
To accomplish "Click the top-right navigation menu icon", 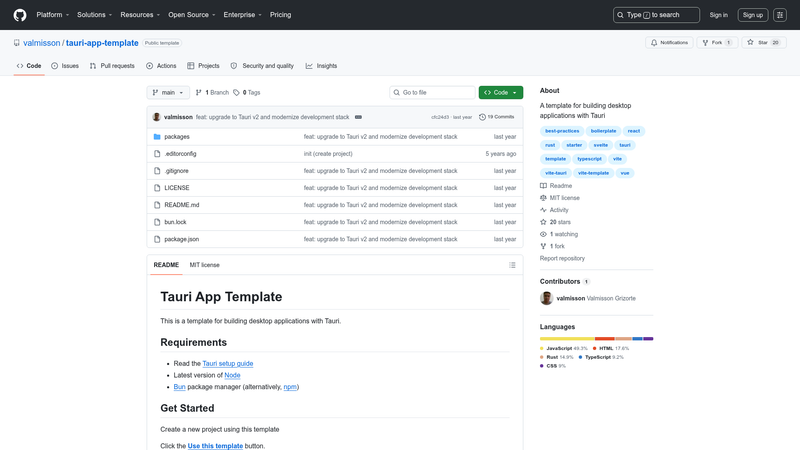I will (780, 15).
